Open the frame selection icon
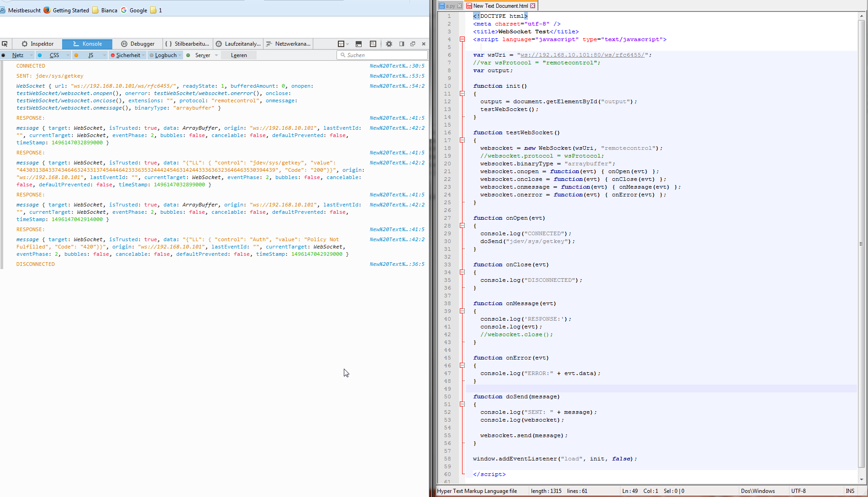Image resolution: width=868 pixels, height=497 pixels. click(x=341, y=44)
